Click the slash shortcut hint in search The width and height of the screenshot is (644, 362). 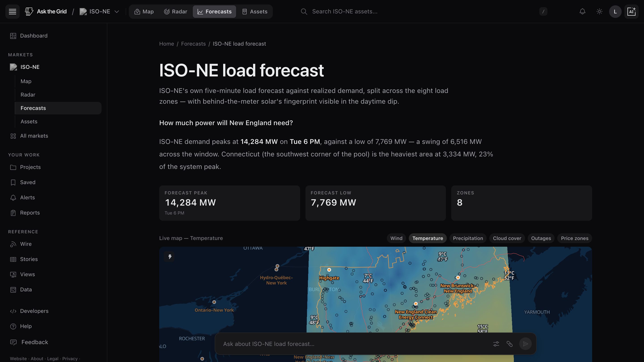point(543,11)
